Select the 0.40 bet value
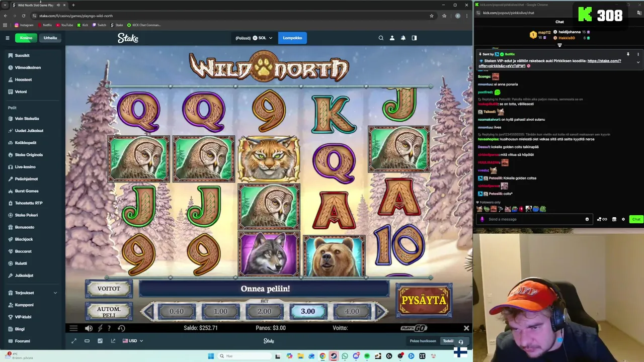This screenshot has width=644, height=362. point(177,312)
